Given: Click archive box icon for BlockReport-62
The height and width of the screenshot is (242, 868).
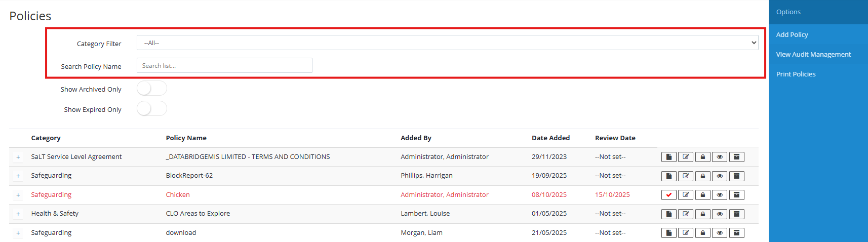Looking at the screenshot, I should (x=736, y=176).
